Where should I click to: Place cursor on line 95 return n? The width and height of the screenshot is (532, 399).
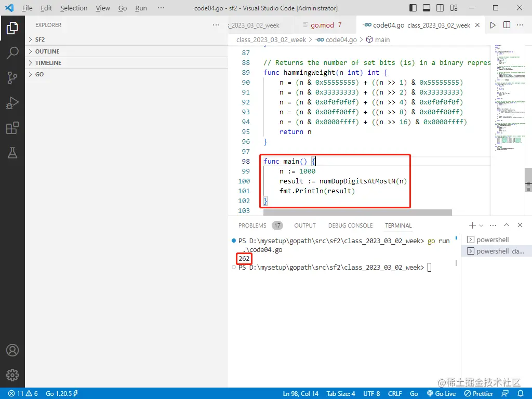click(295, 131)
